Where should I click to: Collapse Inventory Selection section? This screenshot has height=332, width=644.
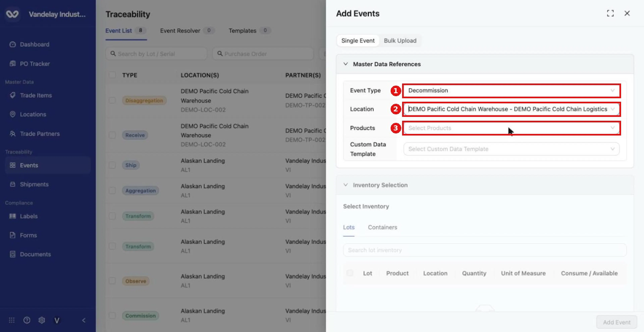click(345, 185)
